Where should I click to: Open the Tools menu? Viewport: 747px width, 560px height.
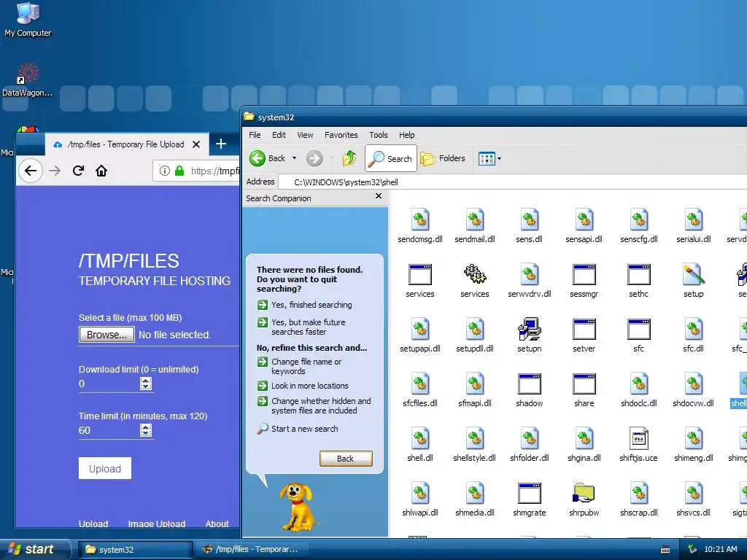[379, 135]
